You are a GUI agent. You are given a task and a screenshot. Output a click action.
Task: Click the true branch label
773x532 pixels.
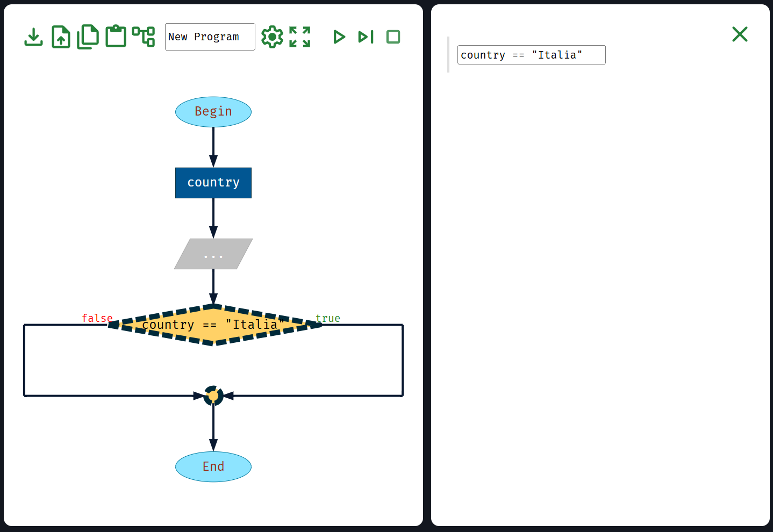(328, 318)
